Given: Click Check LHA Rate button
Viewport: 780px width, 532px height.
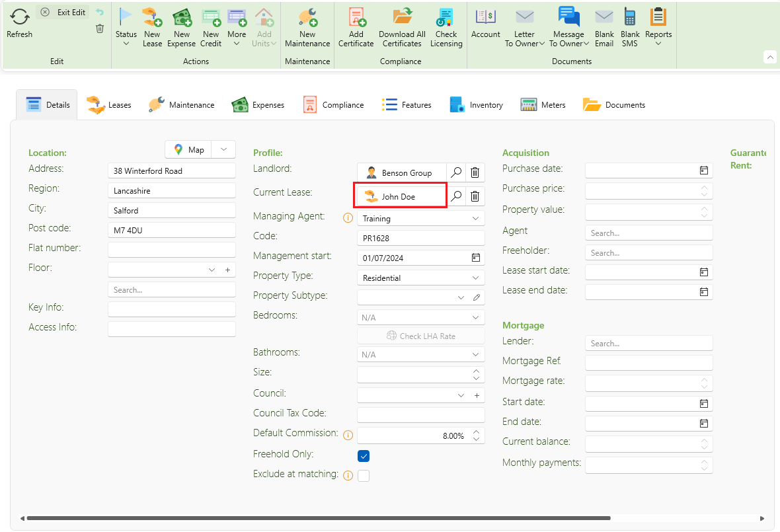Looking at the screenshot, I should [x=421, y=336].
